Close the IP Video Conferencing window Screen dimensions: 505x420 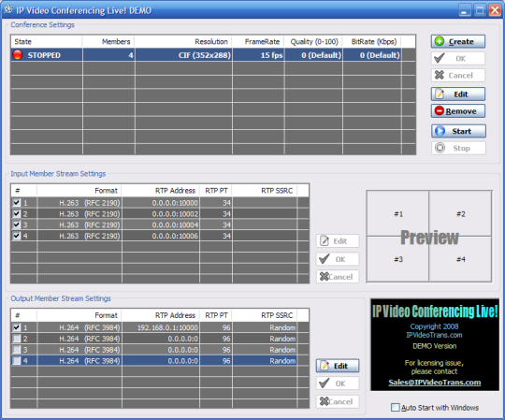point(495,10)
